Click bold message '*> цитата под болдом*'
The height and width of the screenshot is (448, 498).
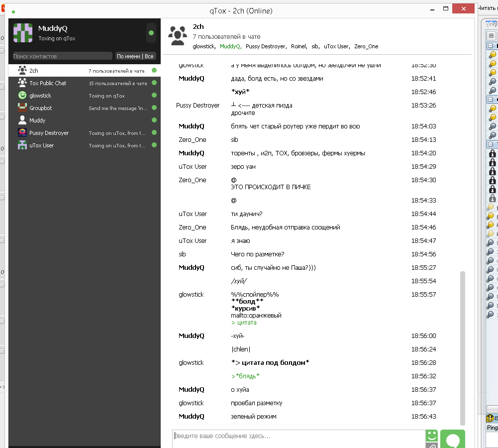(x=270, y=363)
